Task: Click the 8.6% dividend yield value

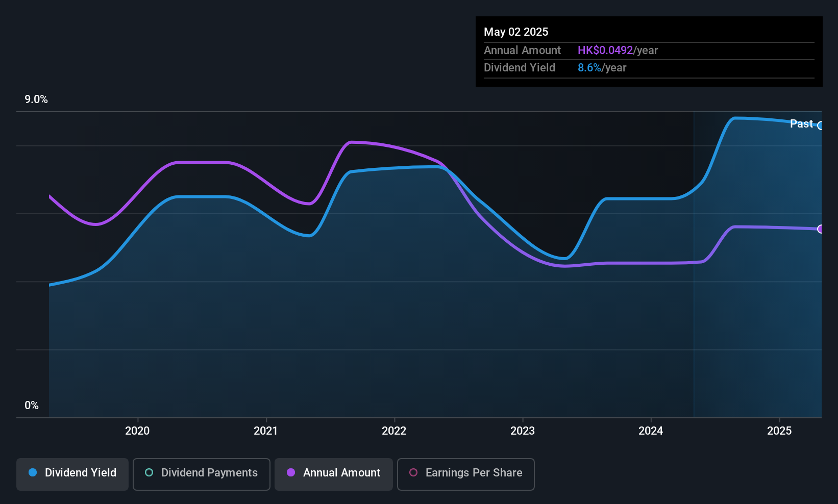Action: [589, 67]
